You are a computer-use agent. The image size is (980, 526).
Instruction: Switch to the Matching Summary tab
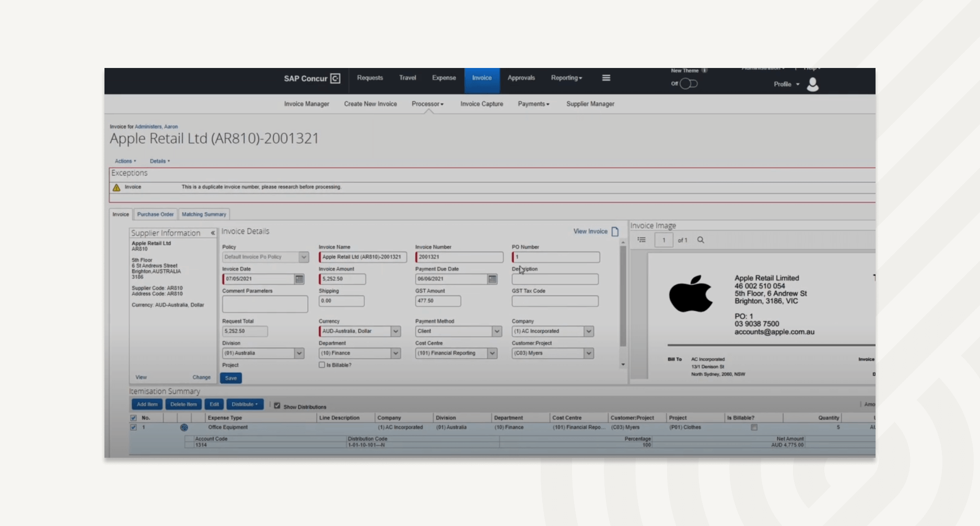coord(204,214)
